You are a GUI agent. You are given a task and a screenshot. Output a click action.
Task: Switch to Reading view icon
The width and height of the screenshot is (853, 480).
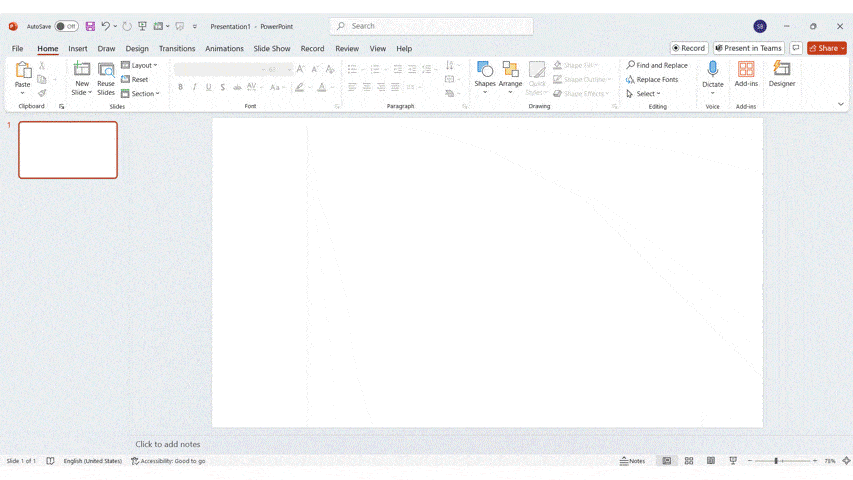tap(710, 461)
